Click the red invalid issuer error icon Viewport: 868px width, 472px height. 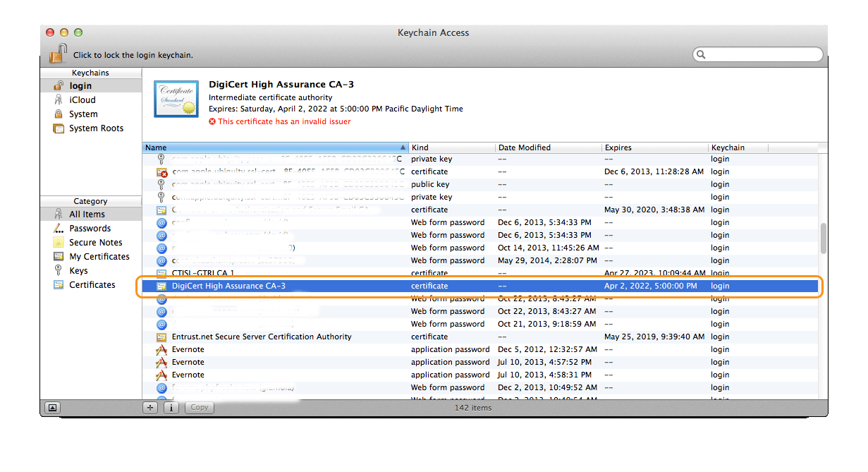click(212, 121)
